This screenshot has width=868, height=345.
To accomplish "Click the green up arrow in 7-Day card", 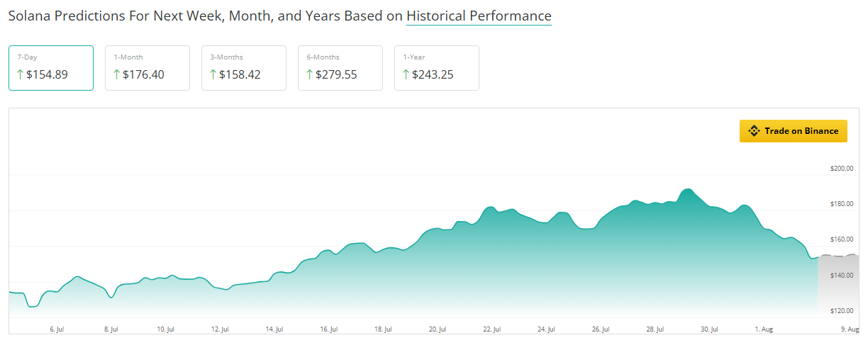I will pos(21,74).
